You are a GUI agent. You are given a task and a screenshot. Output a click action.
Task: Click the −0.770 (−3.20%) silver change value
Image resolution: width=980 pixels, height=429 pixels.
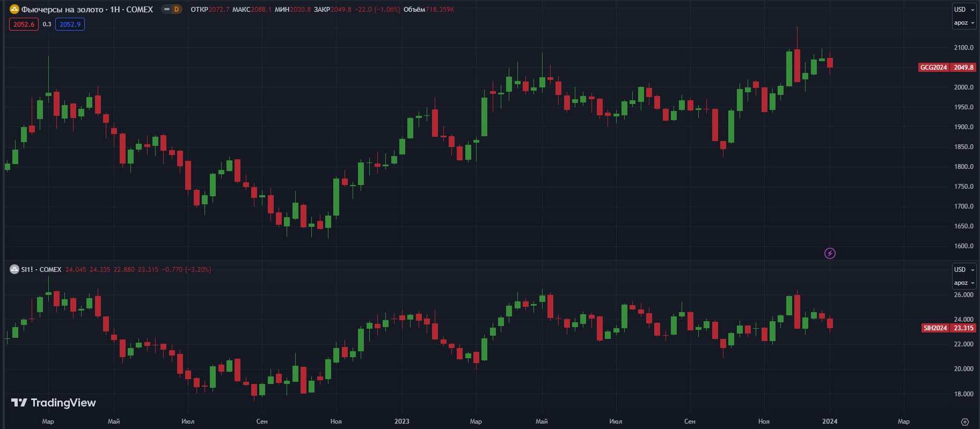[x=187, y=269]
